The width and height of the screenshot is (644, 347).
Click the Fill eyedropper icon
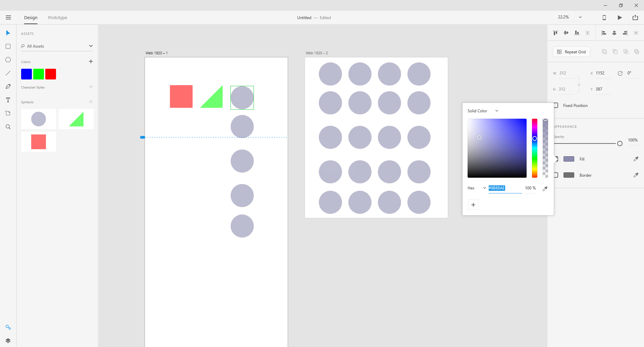[x=636, y=159]
